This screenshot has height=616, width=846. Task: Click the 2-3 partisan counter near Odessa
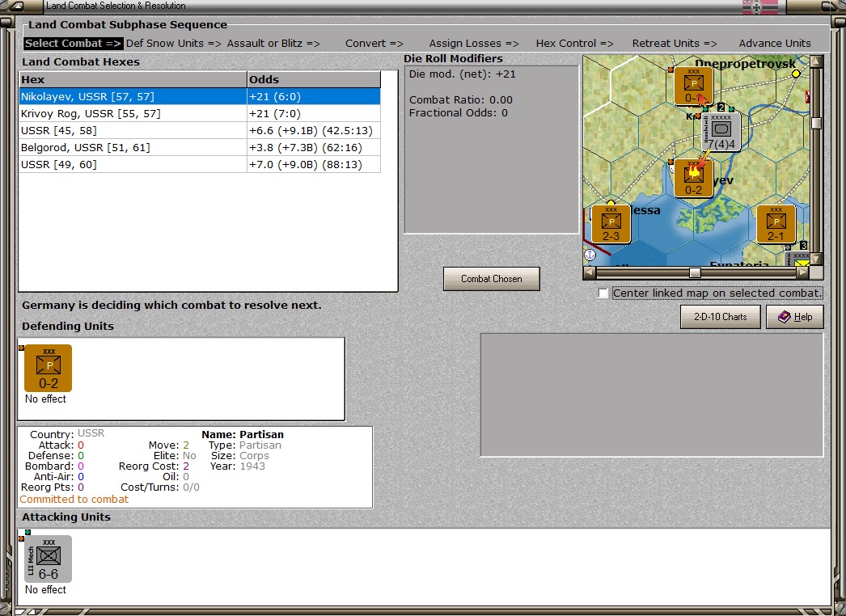tap(611, 224)
